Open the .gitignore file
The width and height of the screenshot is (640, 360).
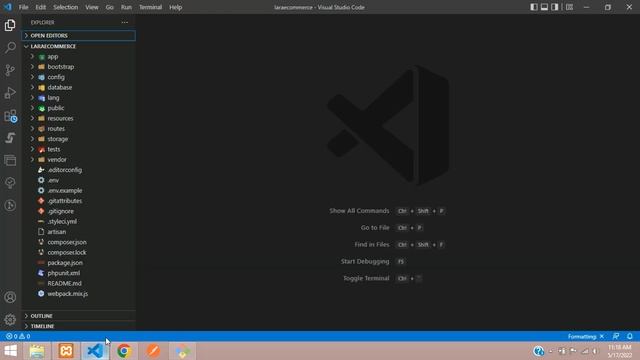(x=78, y=211)
